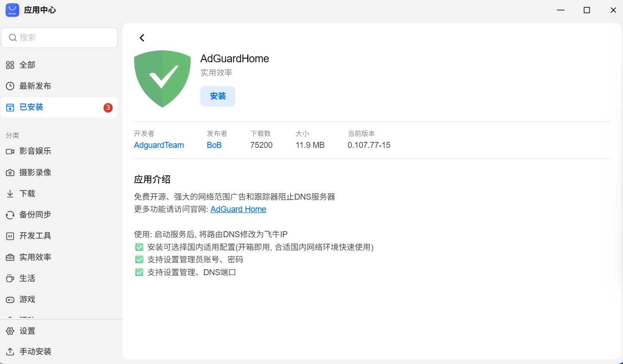The width and height of the screenshot is (623, 364).
Task: Go back using the left arrow icon
Action: coord(142,38)
